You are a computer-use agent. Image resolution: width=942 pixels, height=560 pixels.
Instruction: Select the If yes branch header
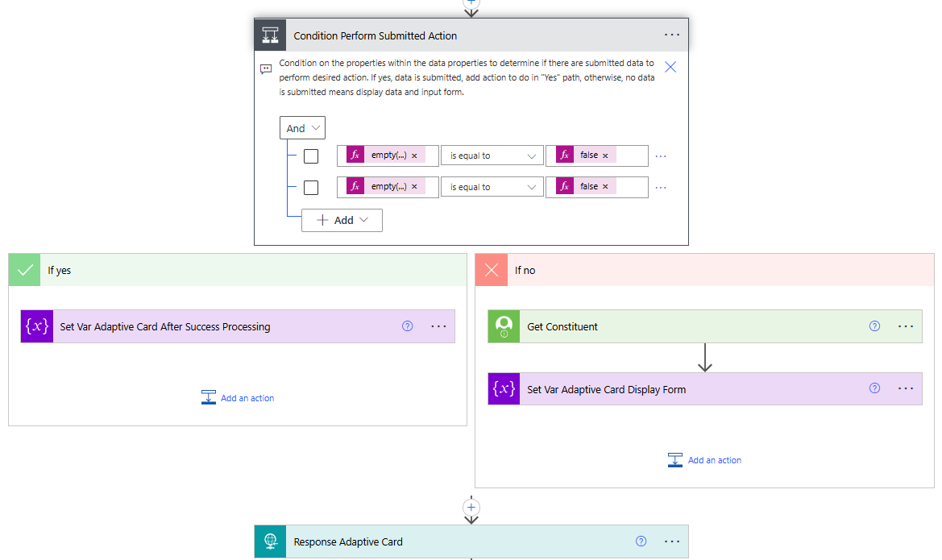[x=238, y=270]
